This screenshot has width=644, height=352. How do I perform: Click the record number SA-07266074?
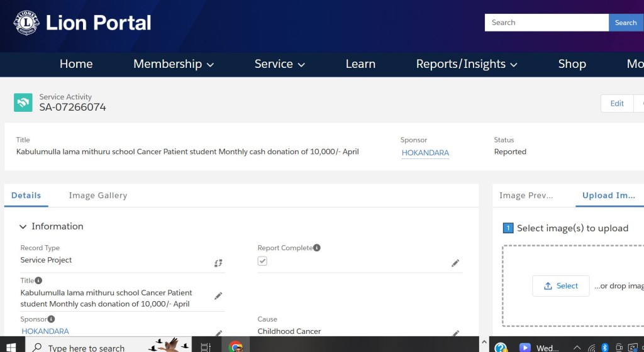coord(73,107)
